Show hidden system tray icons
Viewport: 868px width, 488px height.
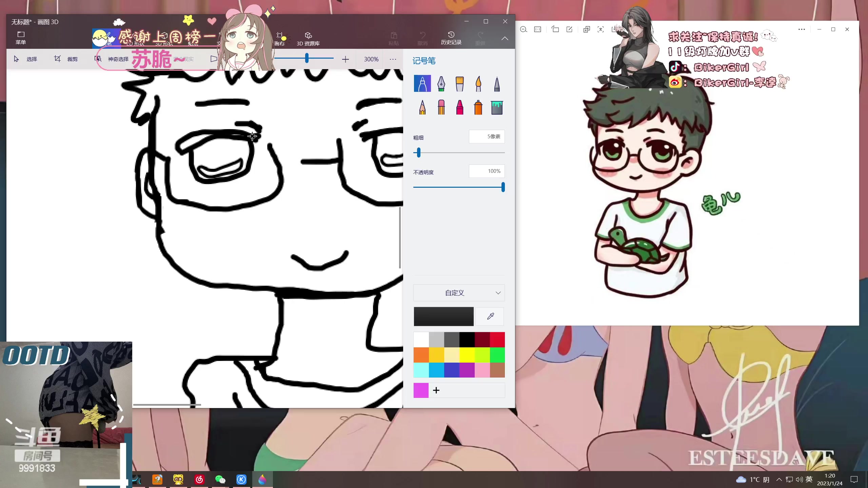coord(779,480)
